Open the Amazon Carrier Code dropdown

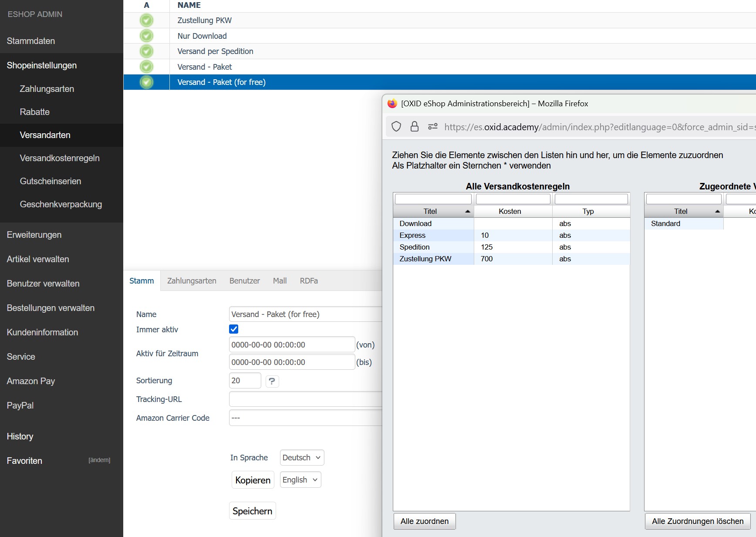[305, 418]
